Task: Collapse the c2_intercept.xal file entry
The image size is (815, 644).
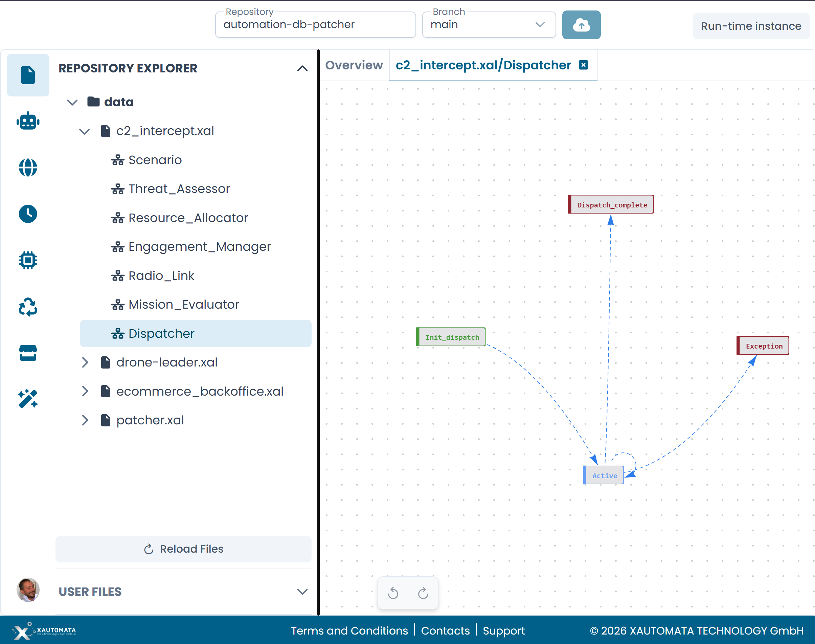Action: (85, 131)
